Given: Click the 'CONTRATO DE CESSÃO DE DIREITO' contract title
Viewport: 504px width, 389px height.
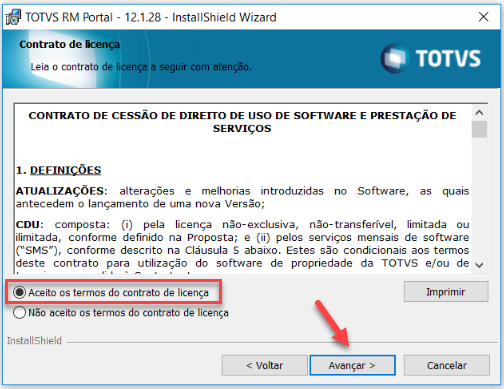Looking at the screenshot, I should (242, 122).
